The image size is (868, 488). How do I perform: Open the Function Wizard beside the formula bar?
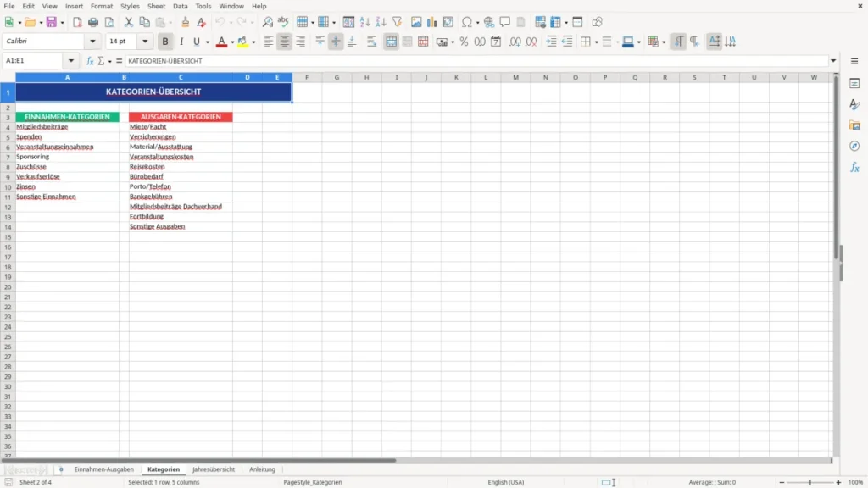coord(90,61)
